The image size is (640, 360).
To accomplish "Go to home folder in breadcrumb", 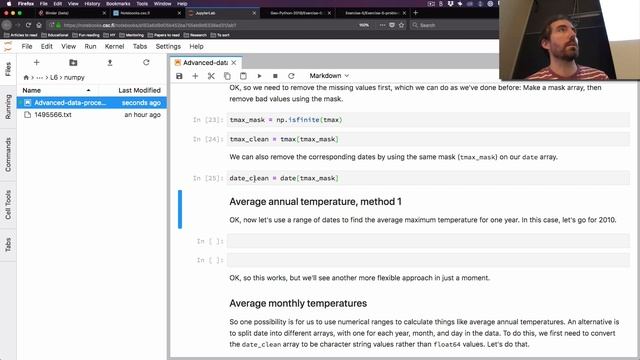I will [x=26, y=77].
